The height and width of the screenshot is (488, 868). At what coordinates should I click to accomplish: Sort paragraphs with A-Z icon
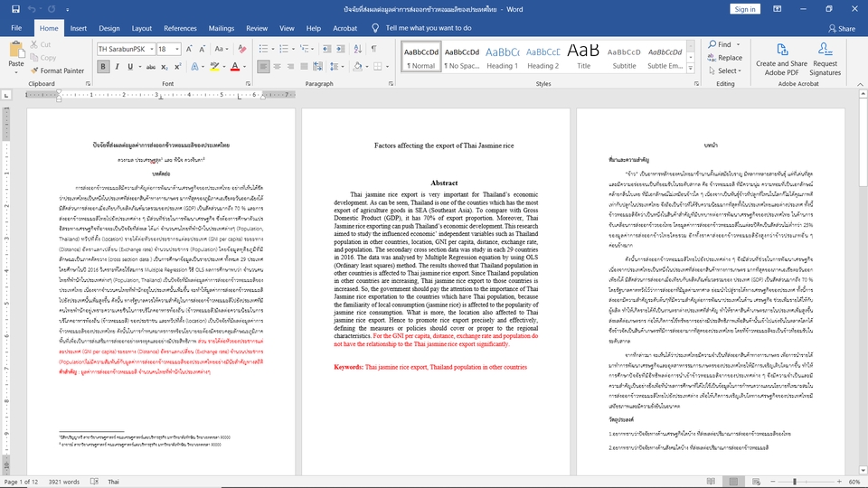[358, 49]
